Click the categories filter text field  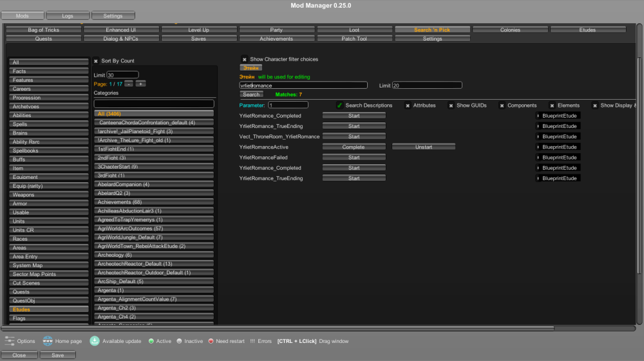click(x=154, y=104)
